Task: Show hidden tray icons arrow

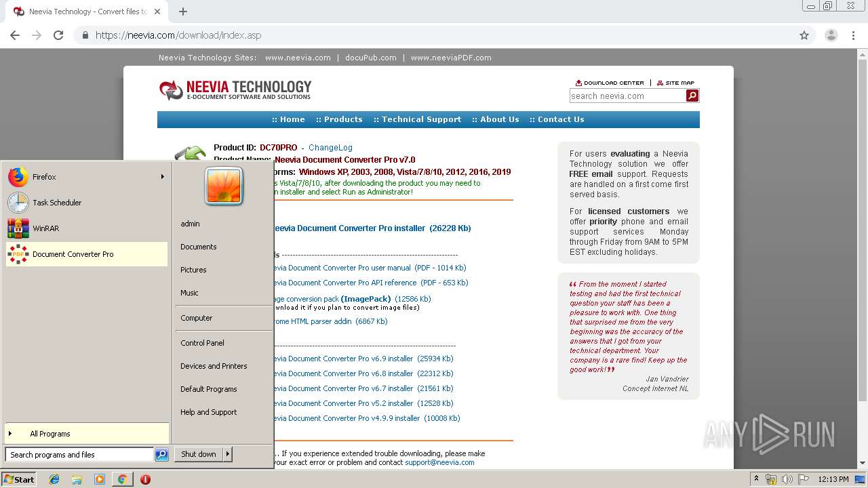Action: [x=756, y=479]
